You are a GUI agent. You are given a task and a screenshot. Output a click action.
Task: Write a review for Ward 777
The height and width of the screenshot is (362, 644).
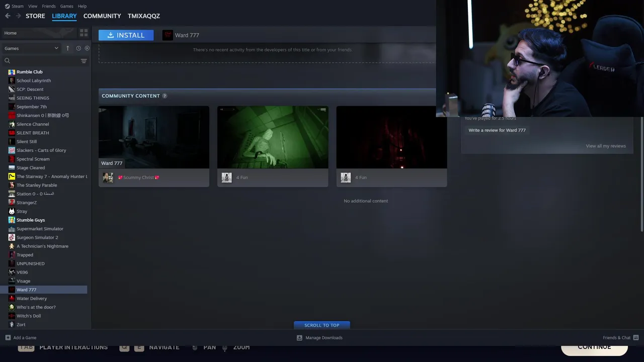pos(497,130)
